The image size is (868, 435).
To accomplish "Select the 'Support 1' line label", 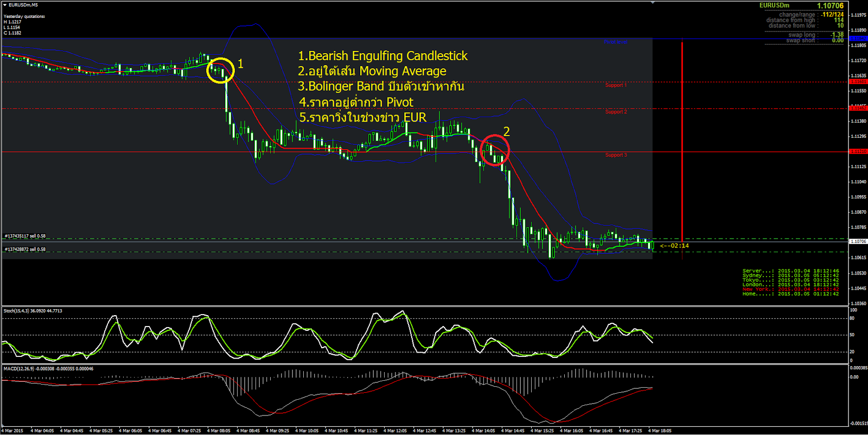I will pyautogui.click(x=616, y=85).
